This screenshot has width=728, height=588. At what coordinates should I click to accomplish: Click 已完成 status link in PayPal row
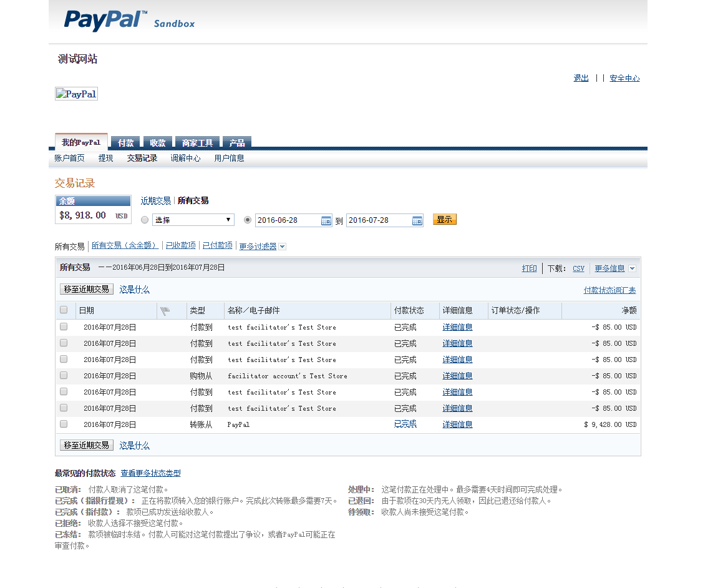pyautogui.click(x=405, y=424)
